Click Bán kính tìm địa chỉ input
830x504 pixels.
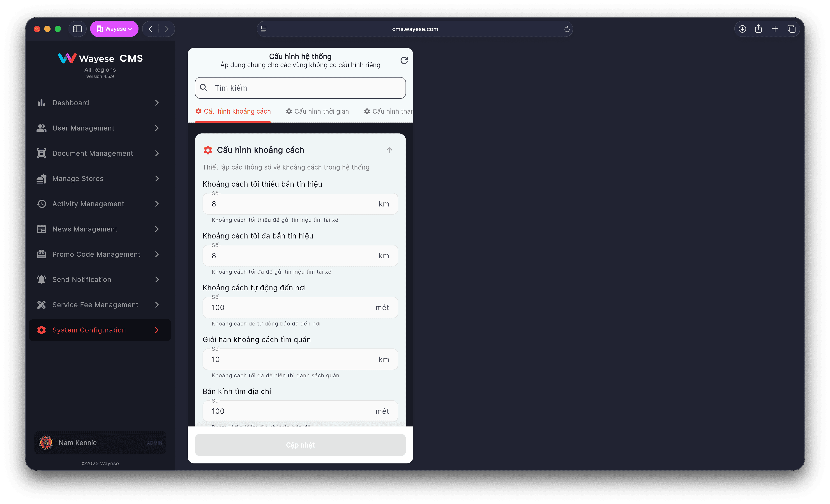(300, 411)
